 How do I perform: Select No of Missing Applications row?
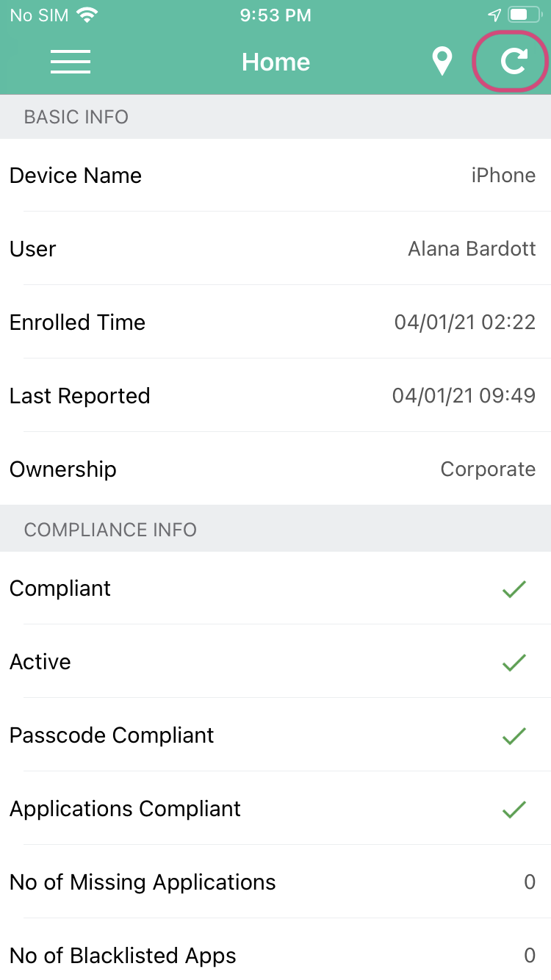point(275,882)
